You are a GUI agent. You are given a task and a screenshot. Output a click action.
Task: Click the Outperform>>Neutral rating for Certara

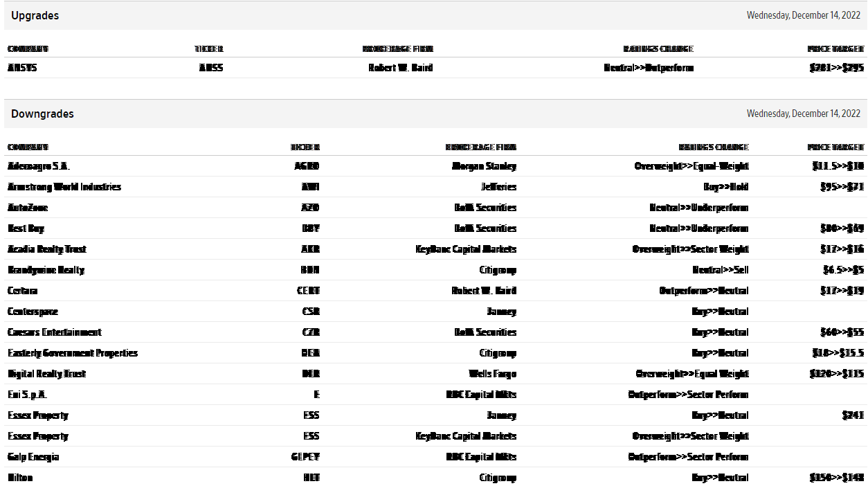coord(704,291)
